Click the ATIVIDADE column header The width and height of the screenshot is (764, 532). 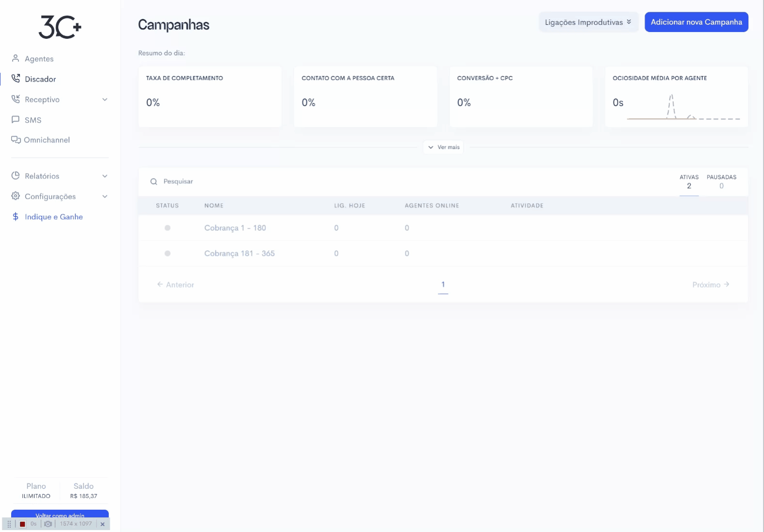[527, 206]
